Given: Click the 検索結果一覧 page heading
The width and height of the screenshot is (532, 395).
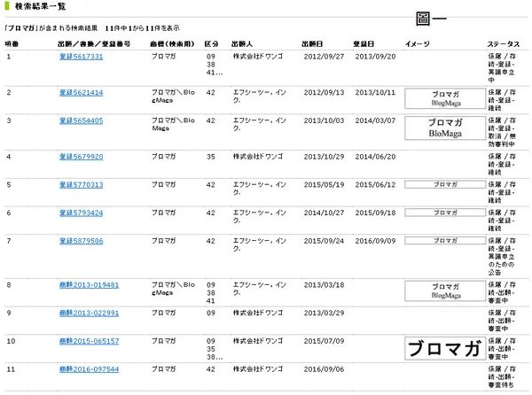Looking at the screenshot, I should click(x=40, y=6).
